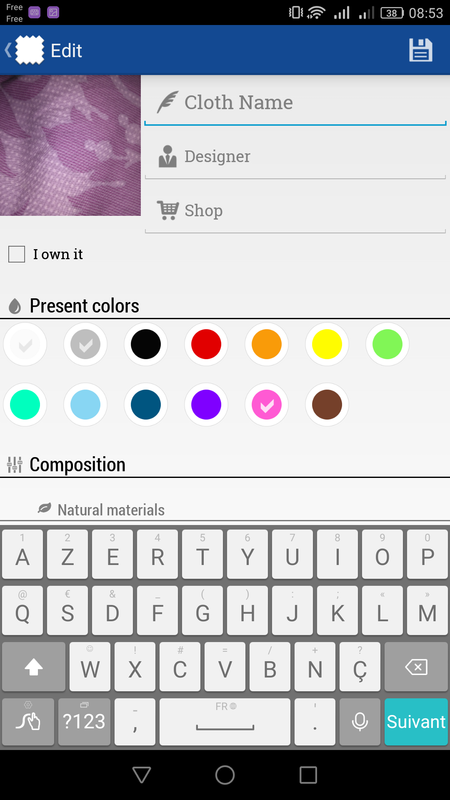Viewport: 450px width, 800px height.
Task: Check the "I own it" checkbox
Action: click(16, 254)
